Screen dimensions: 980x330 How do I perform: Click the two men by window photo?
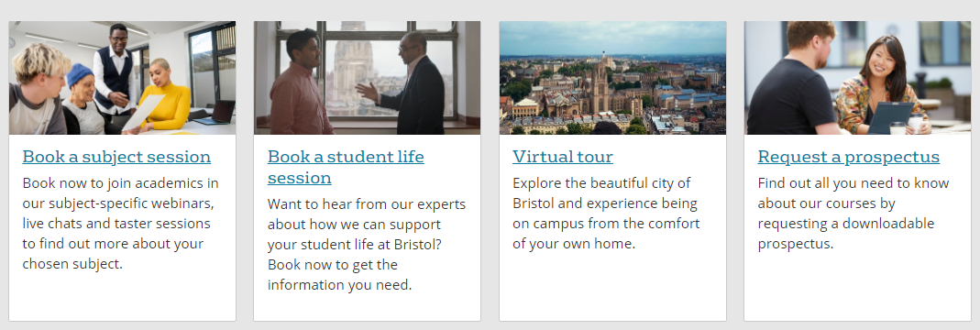coord(367,78)
